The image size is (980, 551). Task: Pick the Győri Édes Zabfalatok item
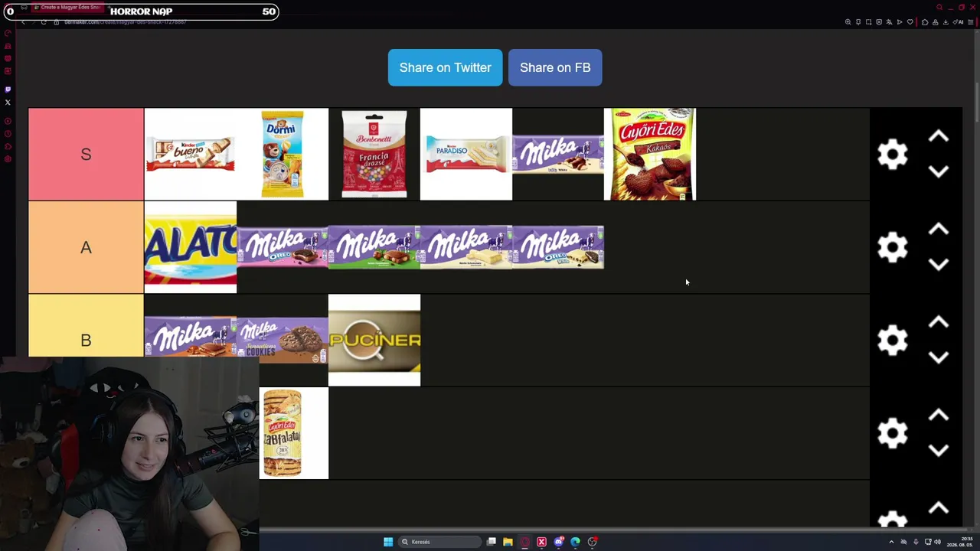[294, 433]
